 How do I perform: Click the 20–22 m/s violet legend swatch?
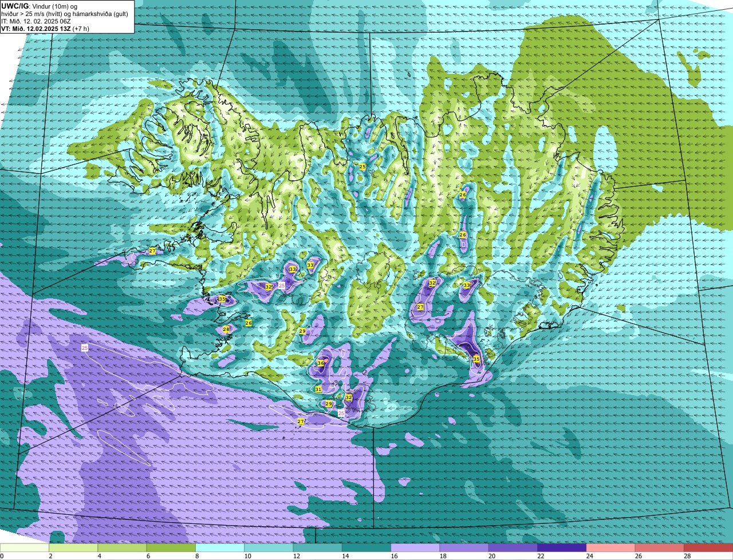513,548
